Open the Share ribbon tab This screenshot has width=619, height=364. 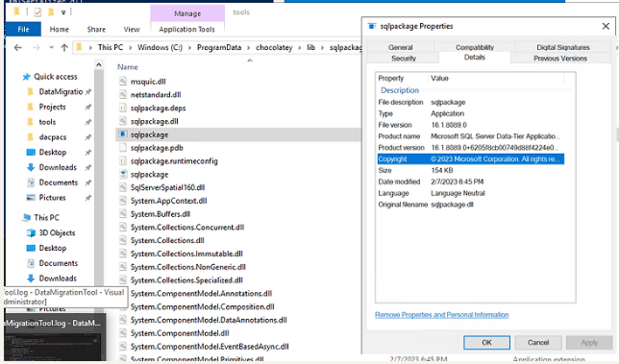(96, 29)
